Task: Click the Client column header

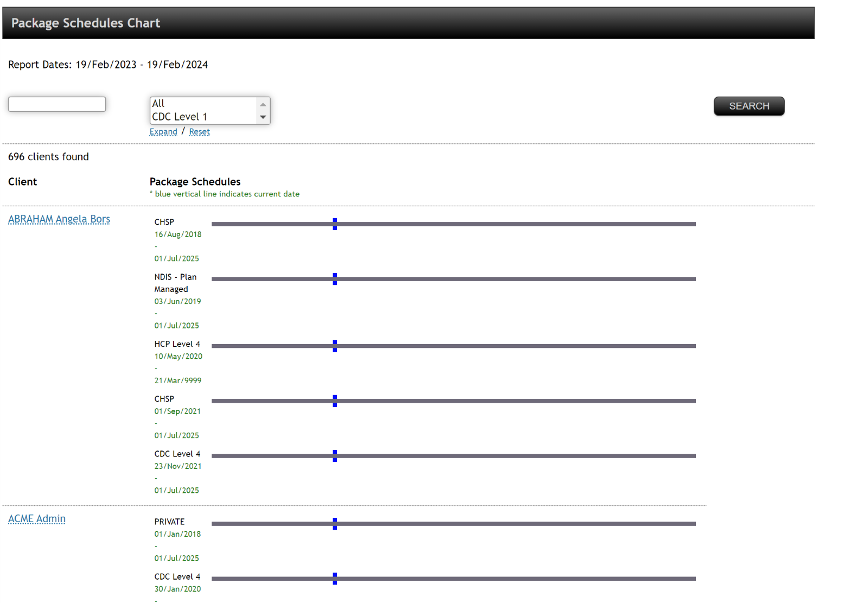Action: click(22, 181)
